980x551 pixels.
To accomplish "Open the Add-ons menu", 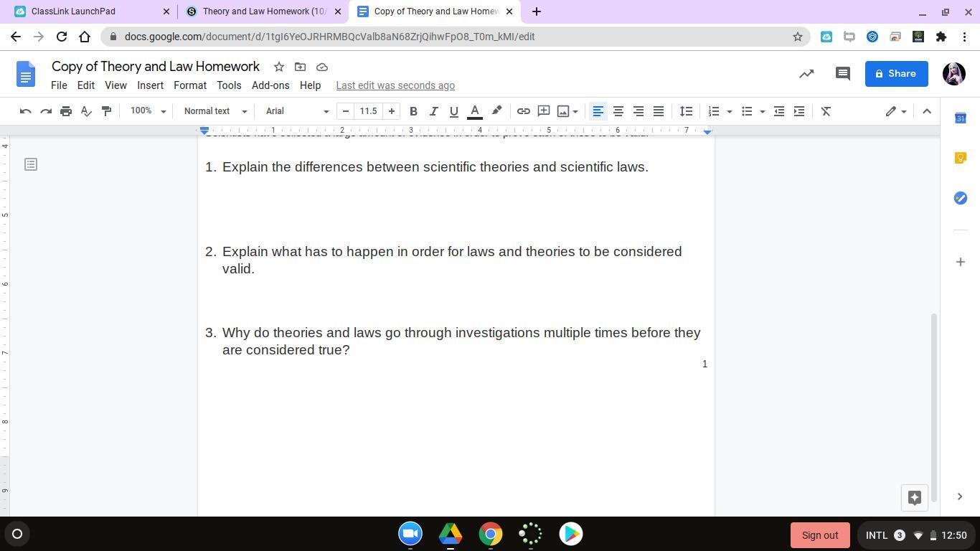I will pyautogui.click(x=270, y=85).
